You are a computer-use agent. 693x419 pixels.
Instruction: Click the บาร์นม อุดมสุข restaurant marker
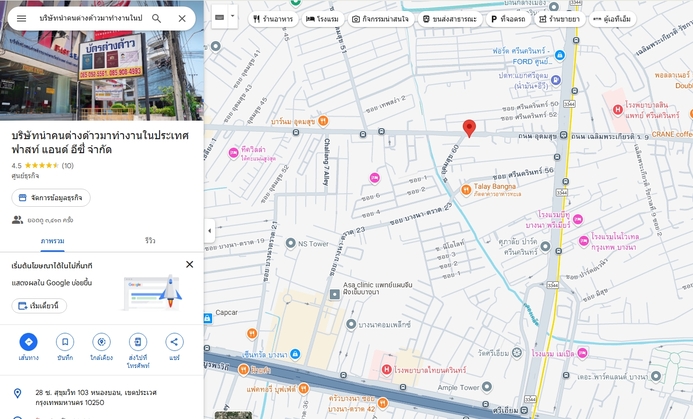(323, 121)
